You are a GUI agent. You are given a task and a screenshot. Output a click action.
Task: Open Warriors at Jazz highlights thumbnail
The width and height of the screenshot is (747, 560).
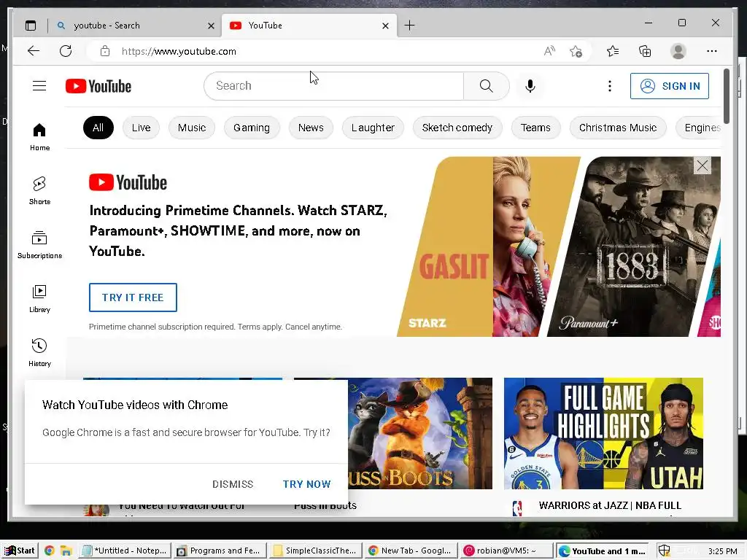603,433
